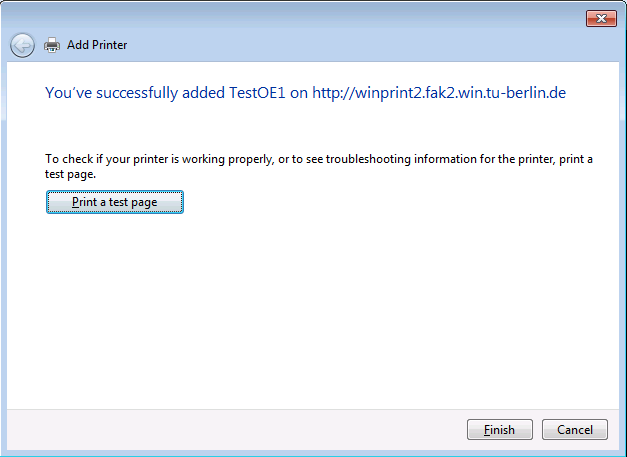
Task: Click the Print a test page button
Action: (x=115, y=202)
